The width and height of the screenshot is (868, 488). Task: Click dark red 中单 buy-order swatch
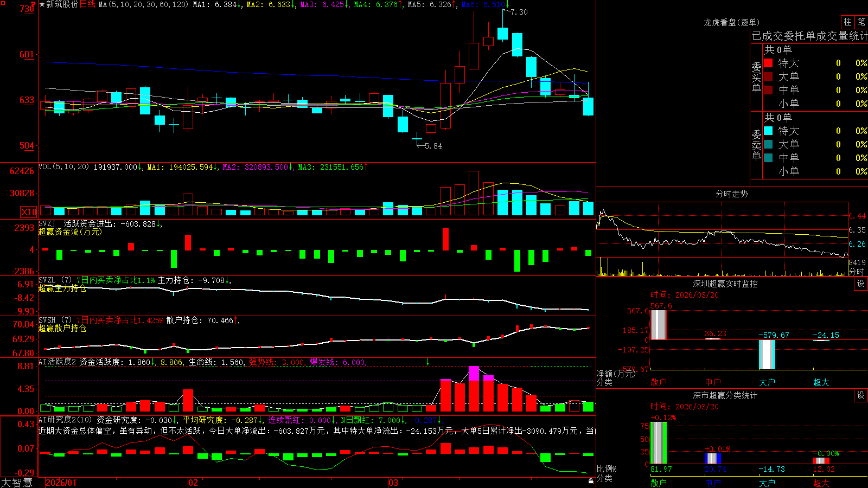click(x=768, y=90)
